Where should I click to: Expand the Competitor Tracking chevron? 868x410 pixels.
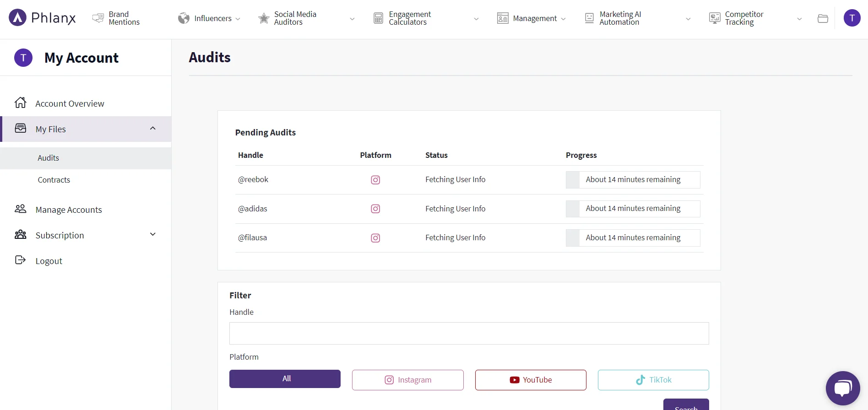[x=799, y=19]
